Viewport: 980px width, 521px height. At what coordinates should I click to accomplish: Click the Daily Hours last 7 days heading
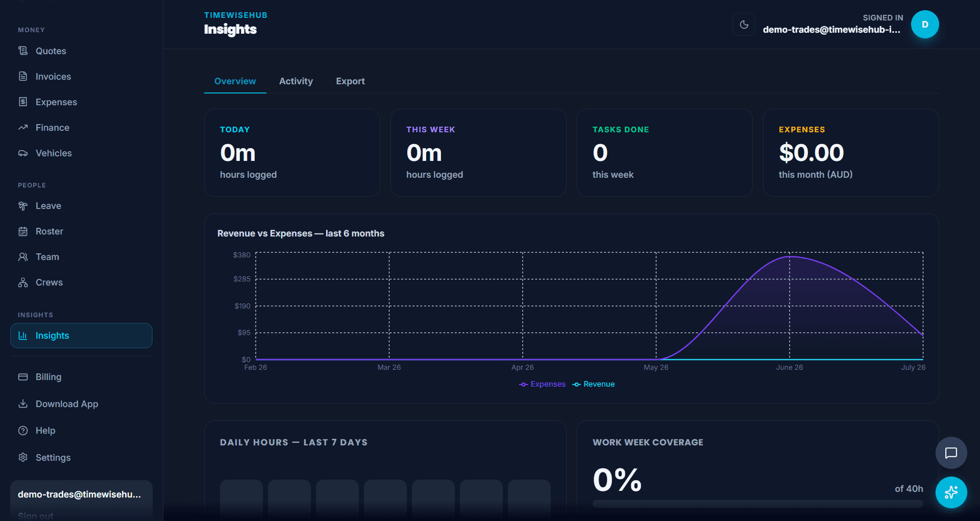(x=293, y=442)
